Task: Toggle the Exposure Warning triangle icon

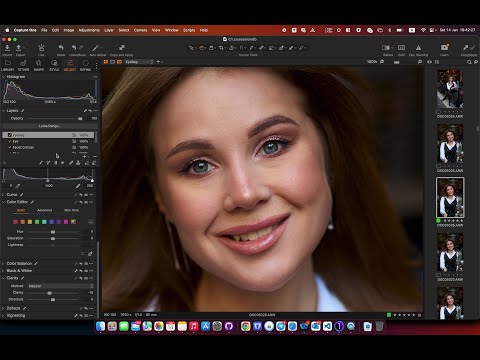Action: [x=418, y=48]
